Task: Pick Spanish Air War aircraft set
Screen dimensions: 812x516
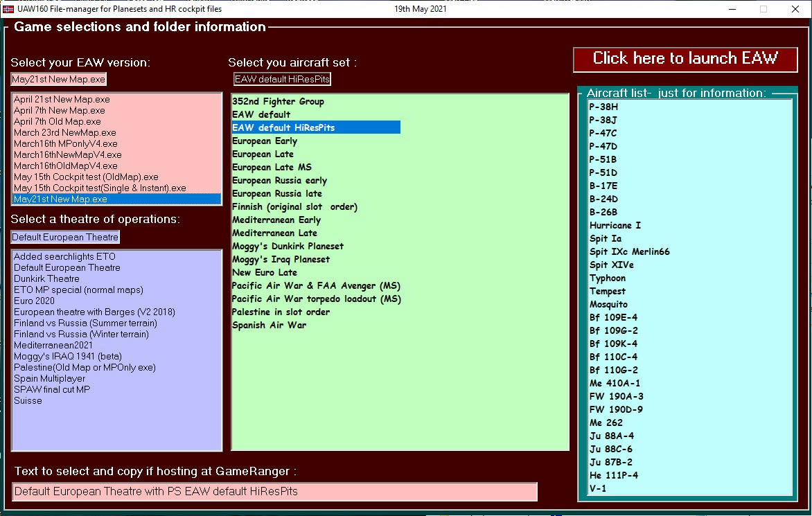Action: pos(269,325)
